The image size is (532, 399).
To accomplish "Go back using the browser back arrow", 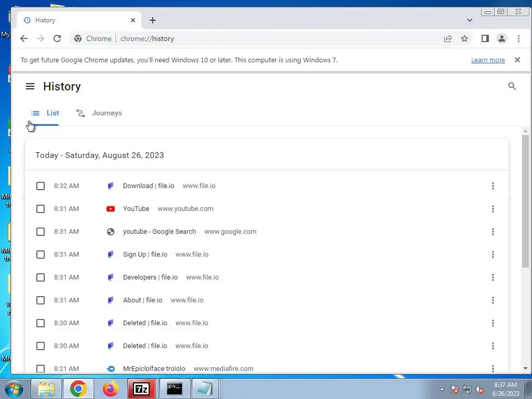I will click(x=24, y=38).
